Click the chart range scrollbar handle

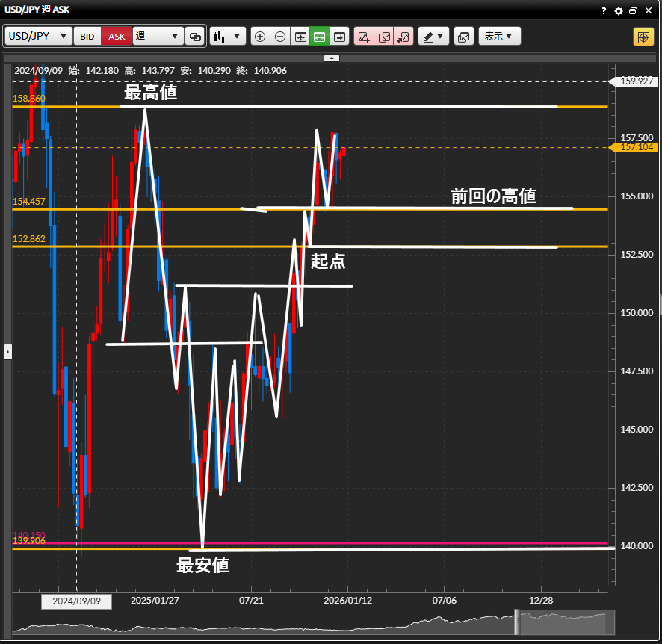(516, 620)
